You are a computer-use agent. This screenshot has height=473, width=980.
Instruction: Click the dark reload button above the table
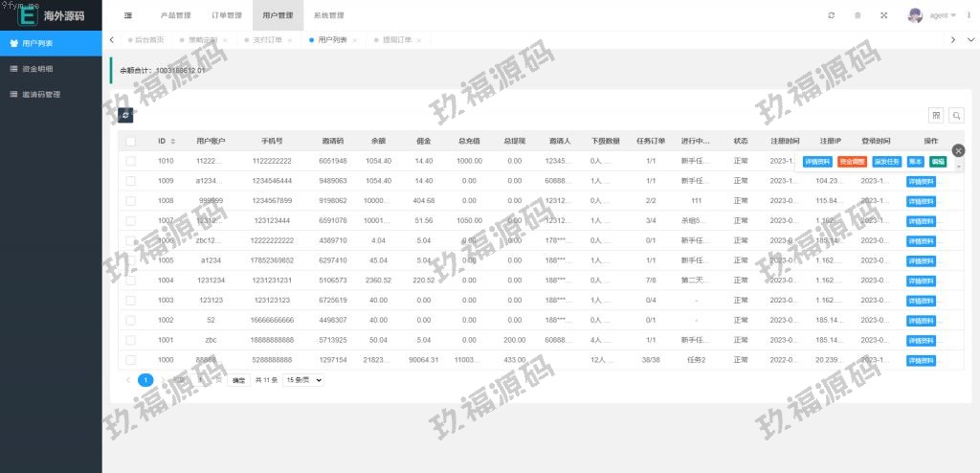click(124, 115)
